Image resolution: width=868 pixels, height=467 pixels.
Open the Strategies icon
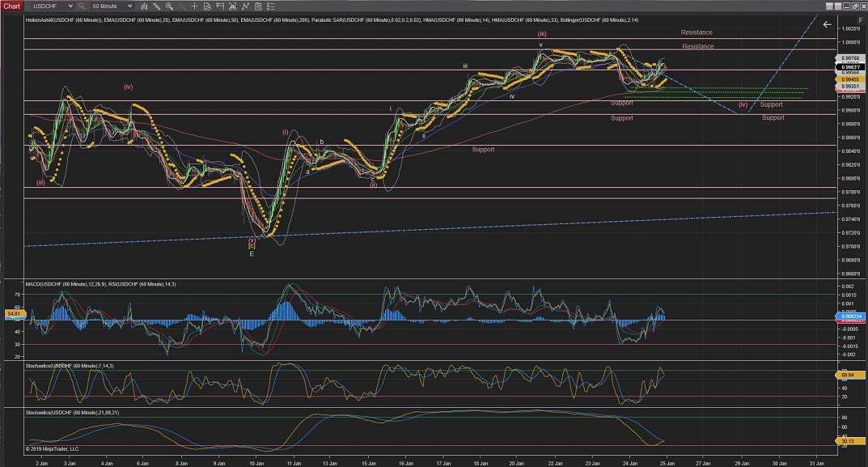[245, 6]
